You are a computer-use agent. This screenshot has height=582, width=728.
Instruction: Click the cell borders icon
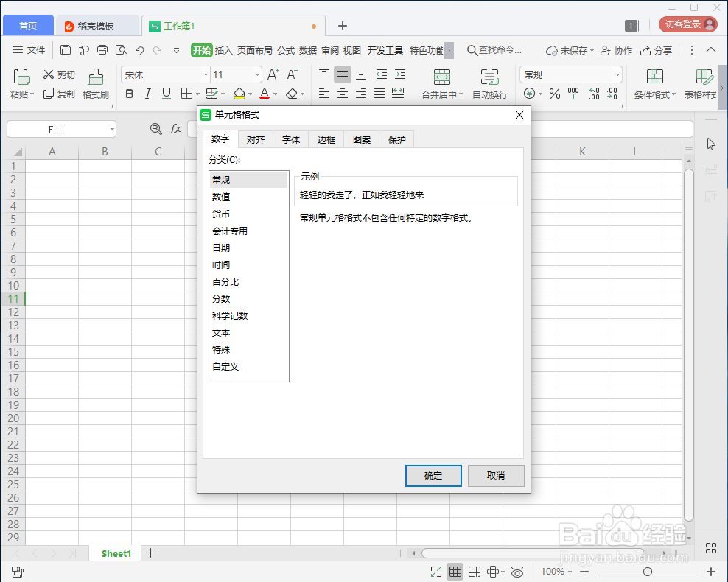pyautogui.click(x=186, y=94)
